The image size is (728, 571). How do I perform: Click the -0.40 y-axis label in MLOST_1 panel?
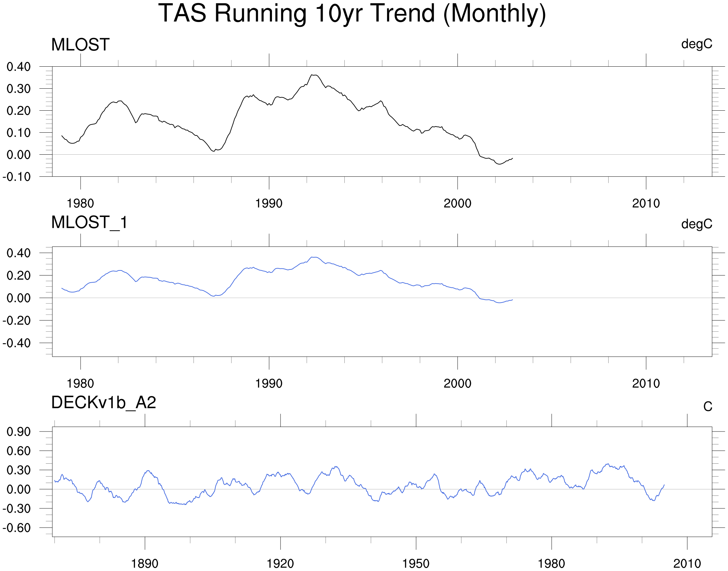coord(17,343)
